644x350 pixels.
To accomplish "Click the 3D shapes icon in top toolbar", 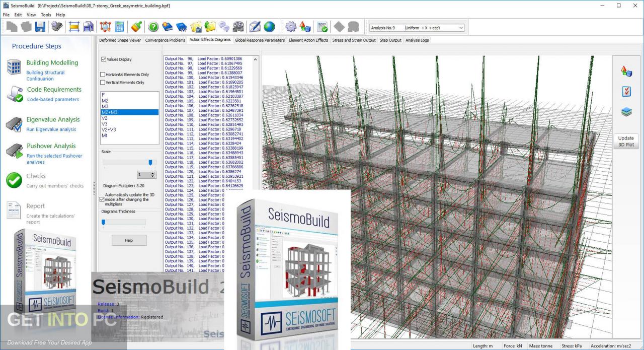I will tap(305, 27).
